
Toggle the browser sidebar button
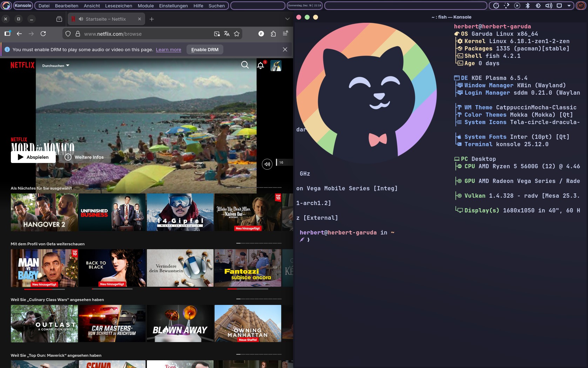click(7, 34)
